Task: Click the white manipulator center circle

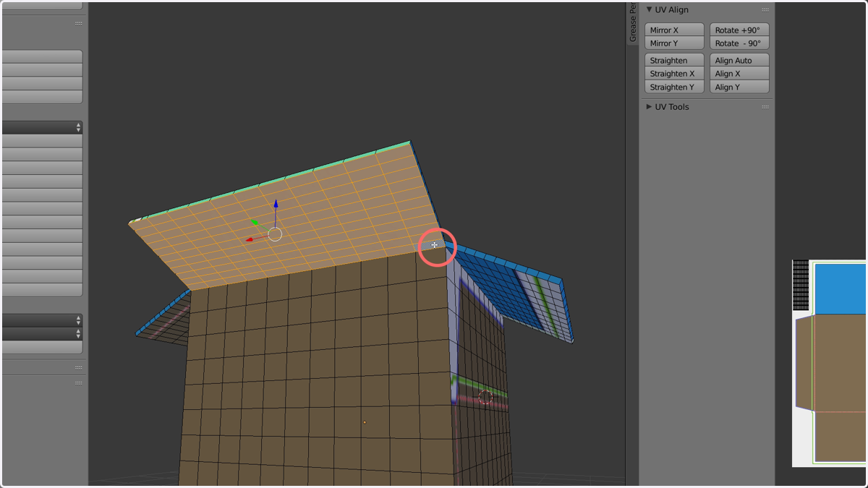Action: click(275, 234)
